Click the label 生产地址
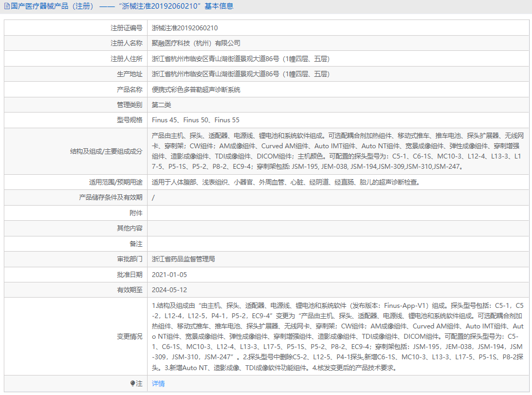This screenshot has width=532, height=395. pyautogui.click(x=130, y=74)
